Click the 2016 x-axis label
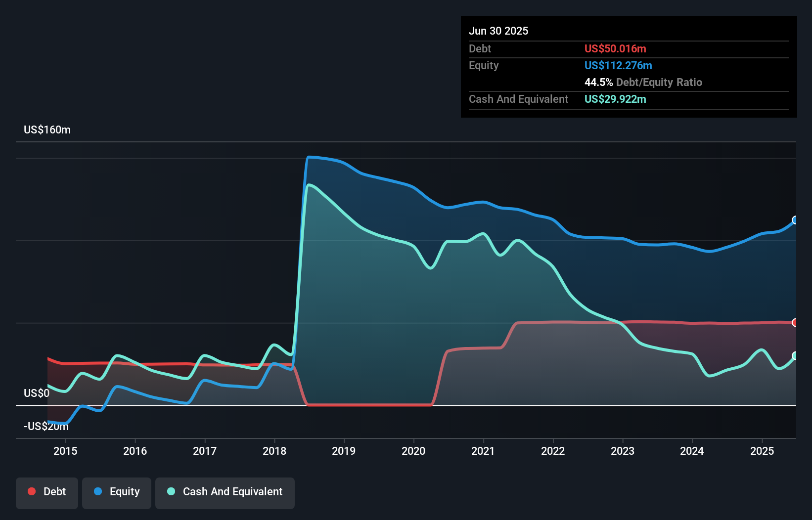The height and width of the screenshot is (520, 812). [x=135, y=451]
